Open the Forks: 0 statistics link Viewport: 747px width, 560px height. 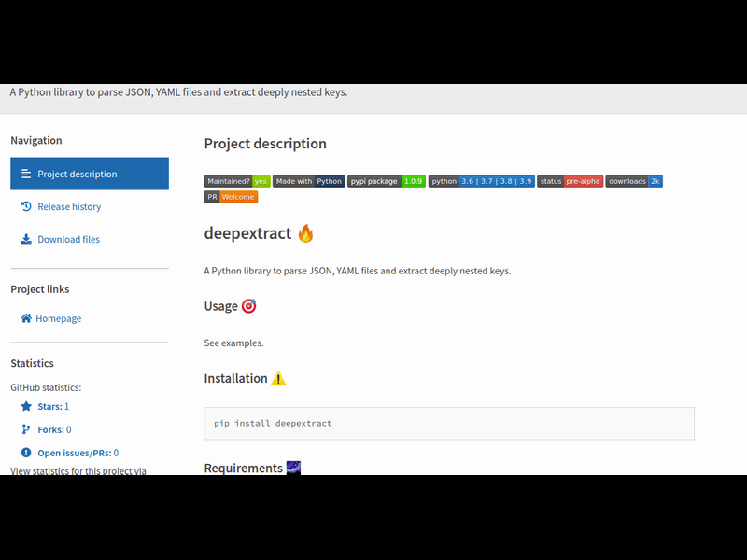click(54, 430)
